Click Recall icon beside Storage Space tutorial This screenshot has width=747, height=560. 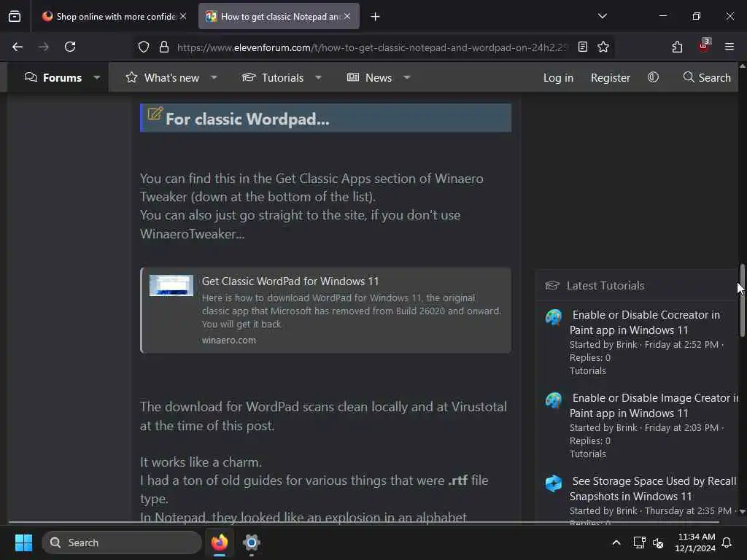click(554, 483)
